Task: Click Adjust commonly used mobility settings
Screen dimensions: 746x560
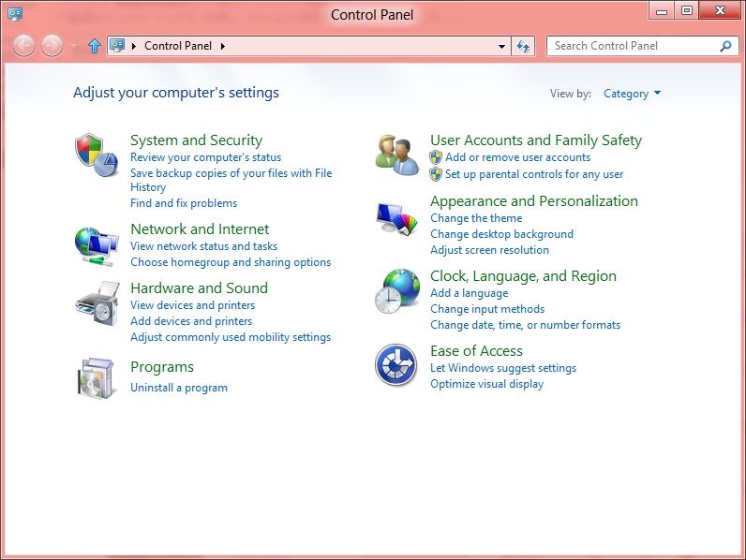Action: [231, 337]
